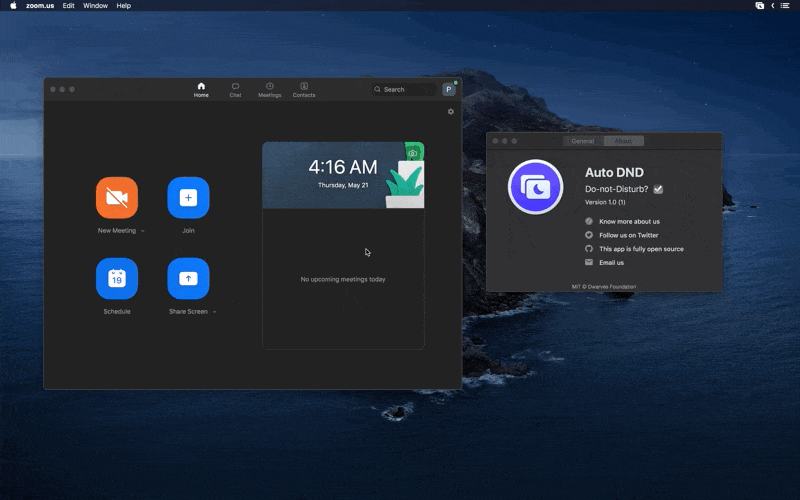Click the 4:16 AM clock text
Screen dimensions: 800x500
point(343,167)
